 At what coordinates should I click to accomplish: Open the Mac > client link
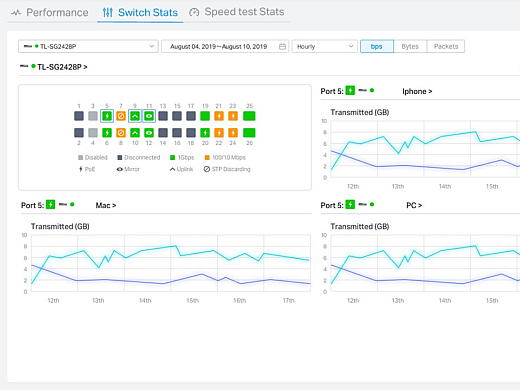click(106, 205)
